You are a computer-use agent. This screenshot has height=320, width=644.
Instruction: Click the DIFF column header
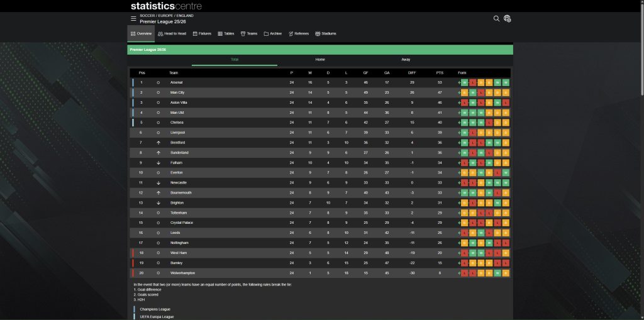coord(412,73)
